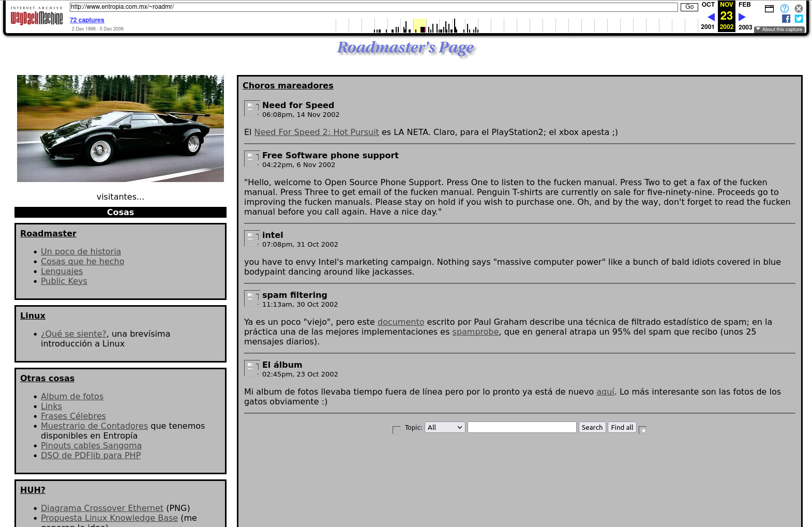Open Un poco de historia link
Viewport: 812px width, 527px height.
tap(81, 251)
